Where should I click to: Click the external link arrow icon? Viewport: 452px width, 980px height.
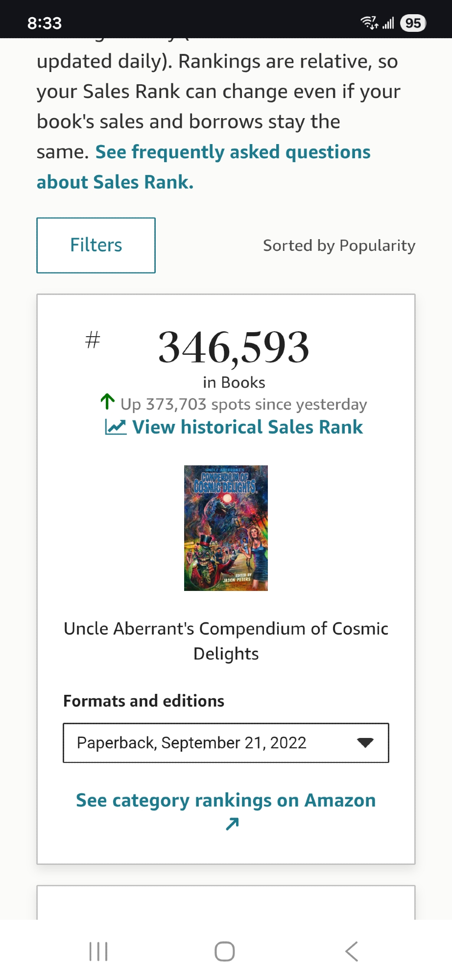coord(232,824)
